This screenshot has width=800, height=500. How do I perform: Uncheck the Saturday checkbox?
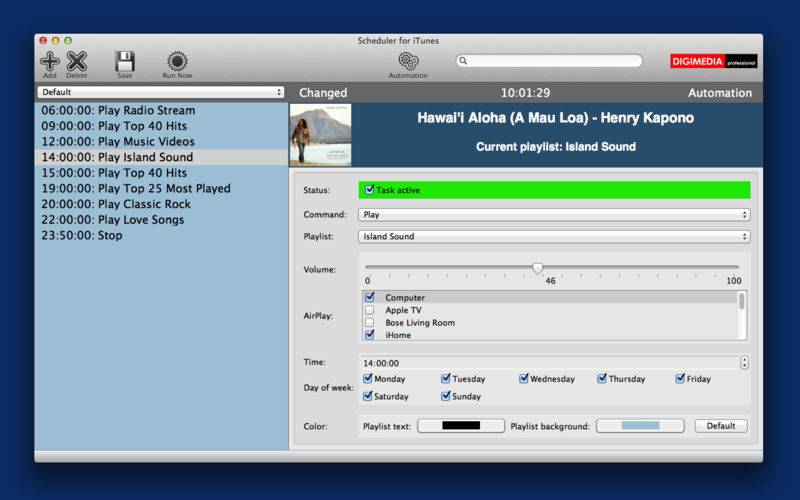point(367,396)
